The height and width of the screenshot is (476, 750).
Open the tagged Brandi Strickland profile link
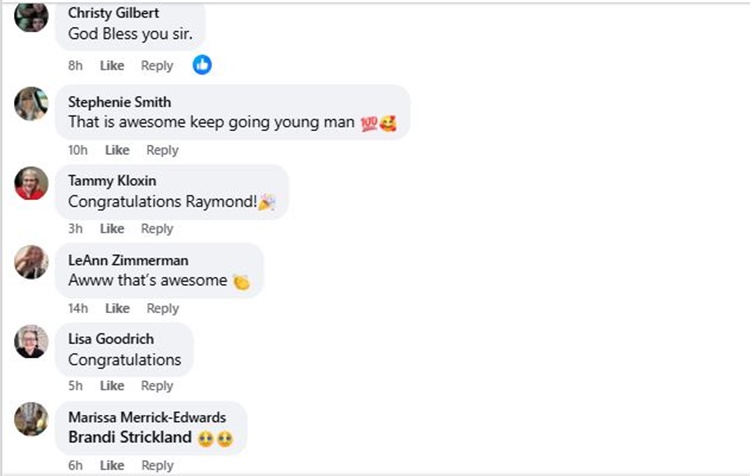pos(128,437)
